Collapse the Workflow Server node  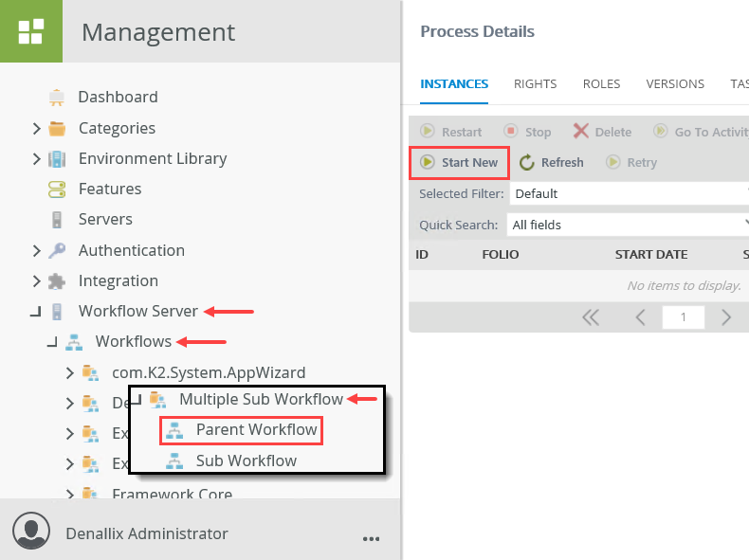[36, 311]
